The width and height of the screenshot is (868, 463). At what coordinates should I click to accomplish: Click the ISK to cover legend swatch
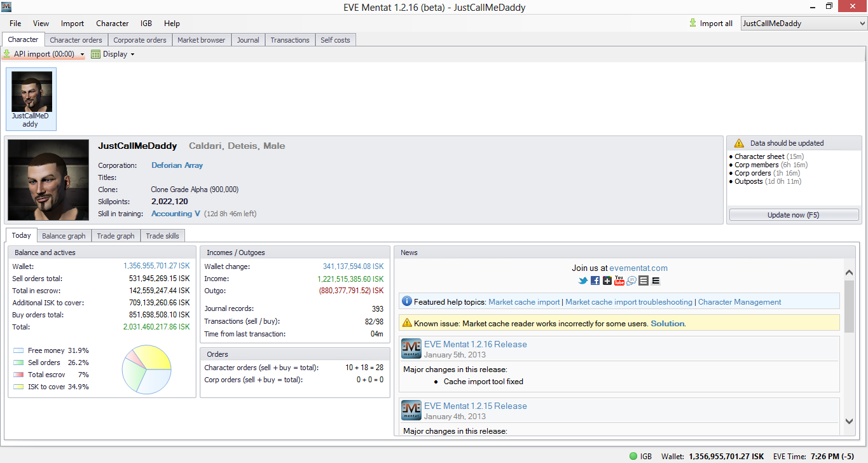(18, 387)
